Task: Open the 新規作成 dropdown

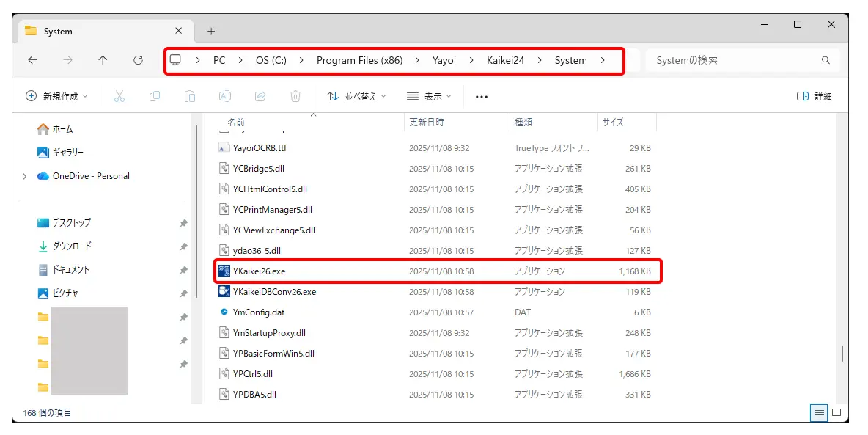Action: [55, 96]
